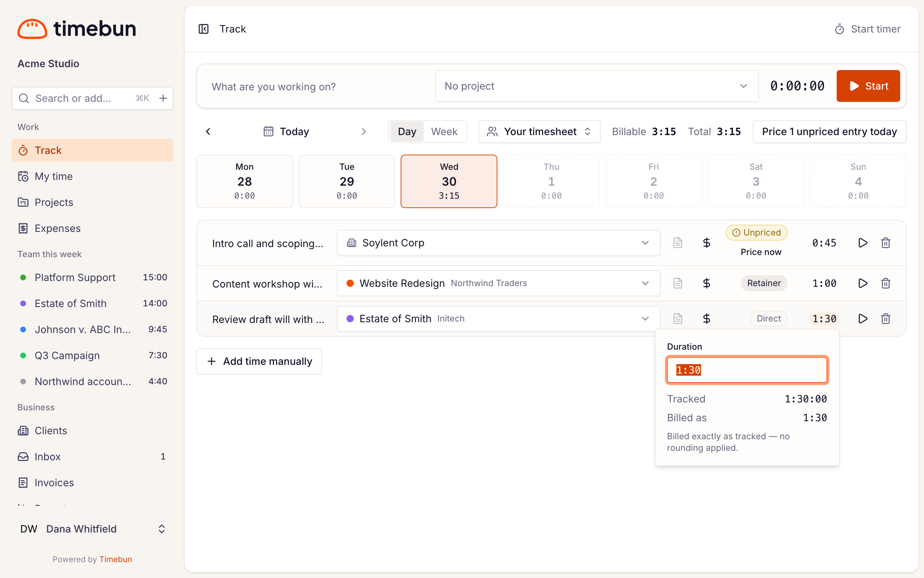The image size is (924, 578).
Task: Go to previous day arrow
Action: pos(208,131)
